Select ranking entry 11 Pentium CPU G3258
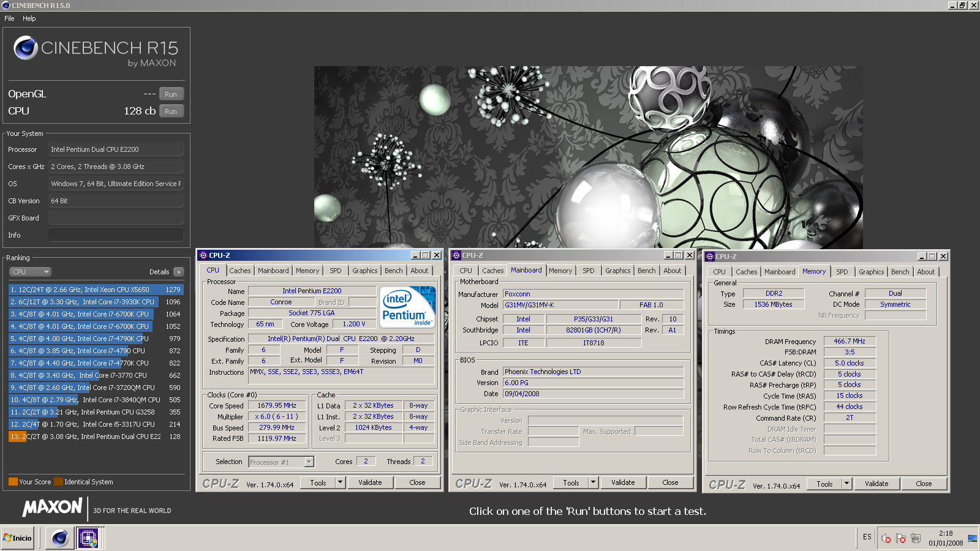 tap(96, 412)
